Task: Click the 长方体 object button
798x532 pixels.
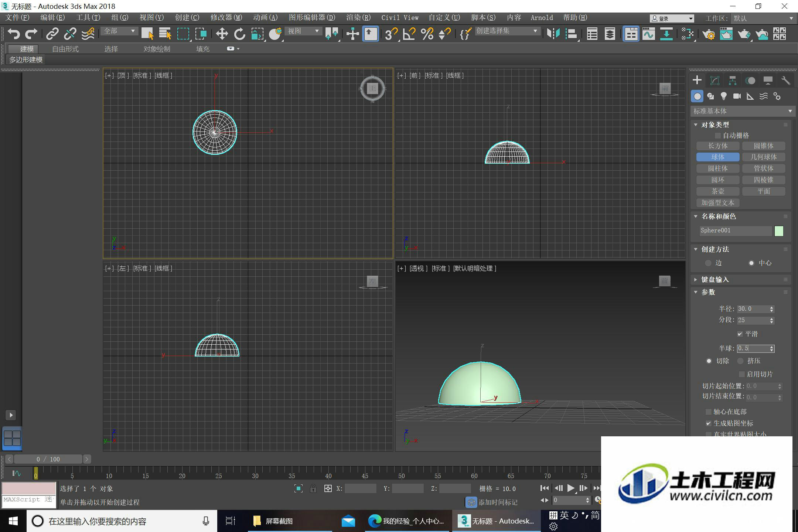Action: [x=718, y=146]
